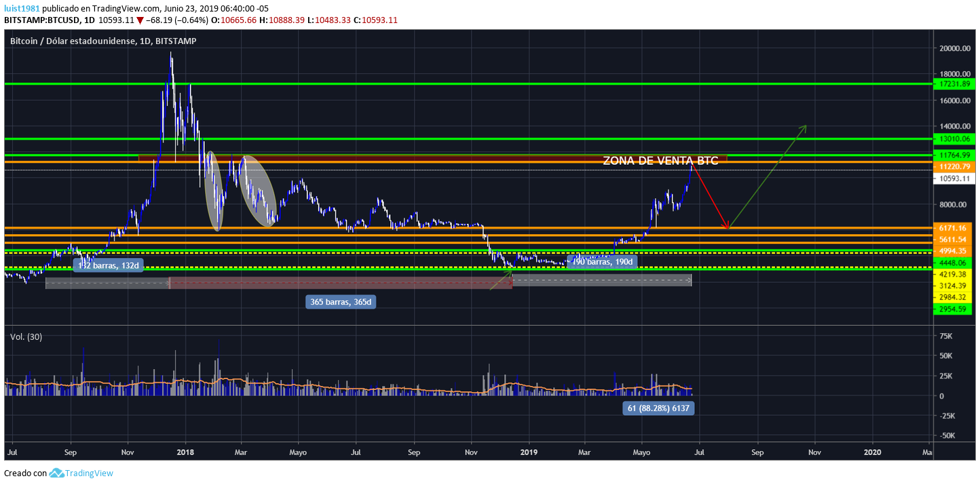Select the 17231.89 green price label
This screenshot has height=485, width=980.
pyautogui.click(x=952, y=84)
